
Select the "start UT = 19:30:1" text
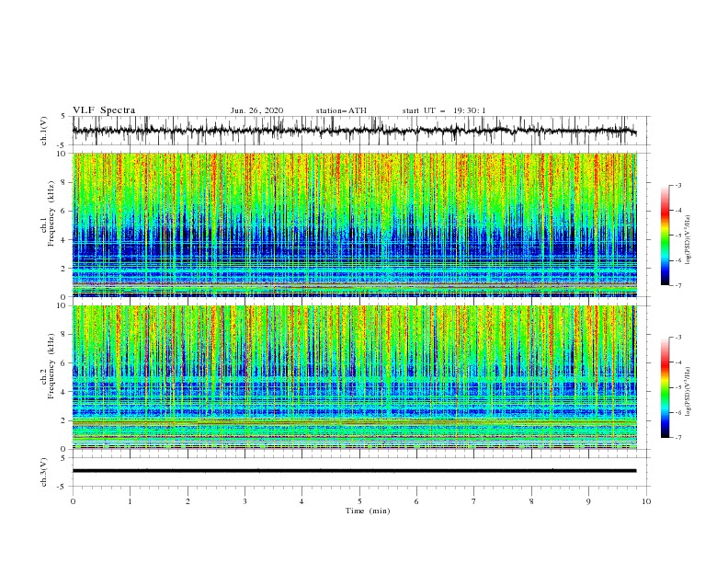click(444, 110)
